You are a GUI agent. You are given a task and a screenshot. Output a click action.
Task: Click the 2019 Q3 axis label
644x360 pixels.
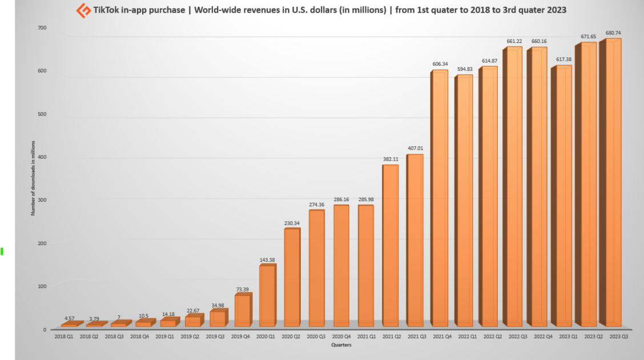215,337
